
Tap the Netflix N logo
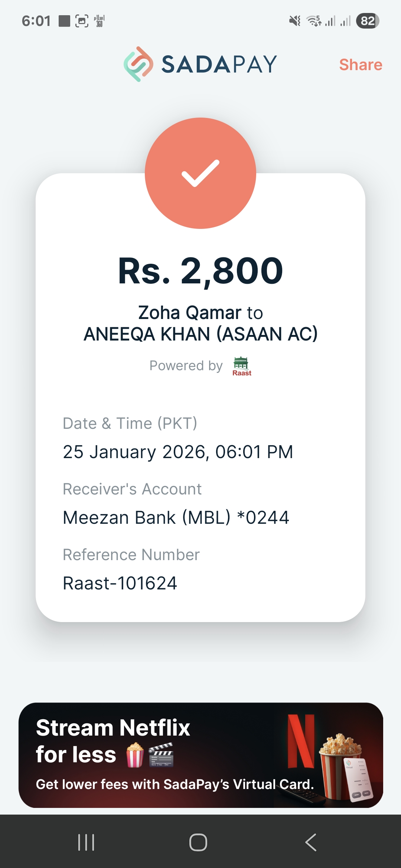tap(301, 741)
